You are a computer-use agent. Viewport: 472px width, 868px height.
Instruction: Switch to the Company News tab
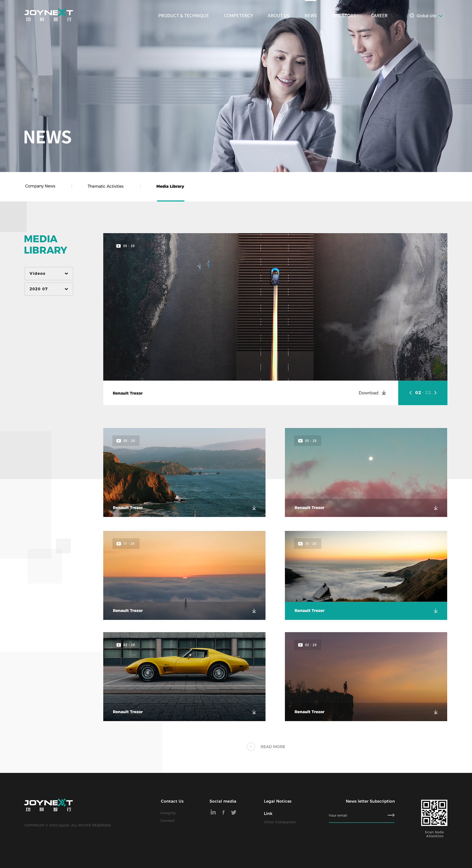pos(40,186)
